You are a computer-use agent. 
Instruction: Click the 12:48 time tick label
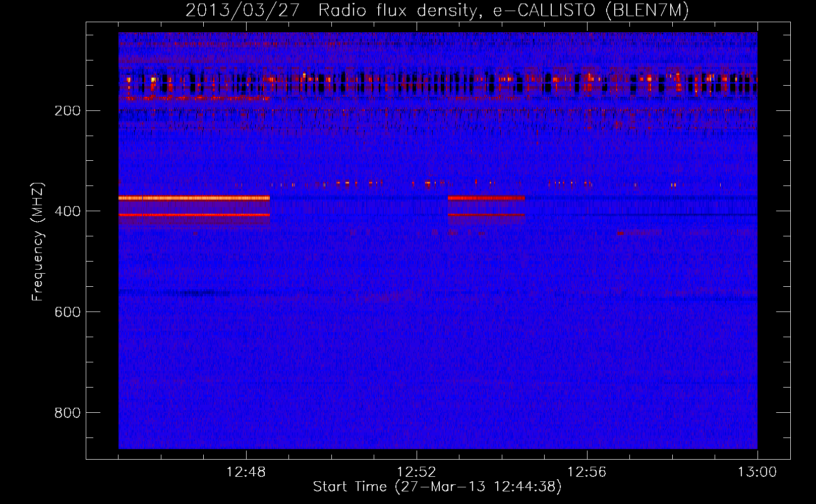(246, 472)
